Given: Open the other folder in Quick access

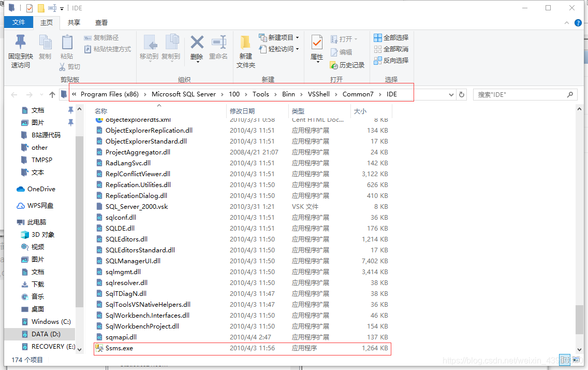Looking at the screenshot, I should click(x=34, y=148).
